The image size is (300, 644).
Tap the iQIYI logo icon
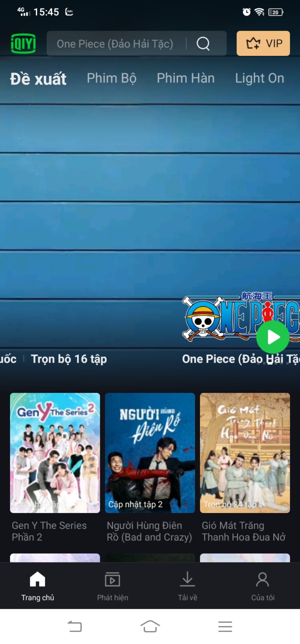pos(23,44)
